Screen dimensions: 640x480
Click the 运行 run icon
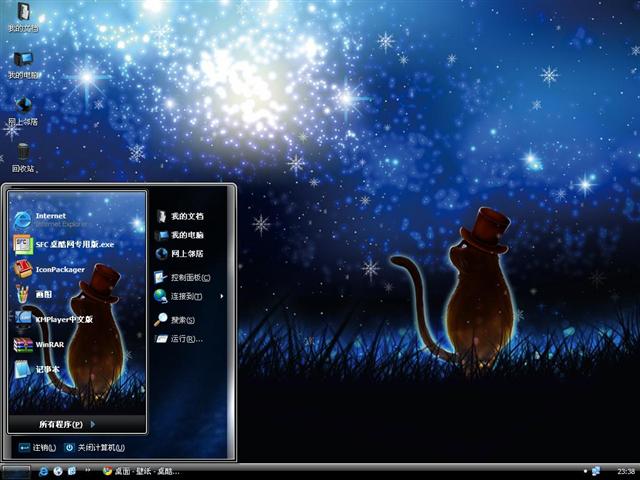pyautogui.click(x=161, y=339)
